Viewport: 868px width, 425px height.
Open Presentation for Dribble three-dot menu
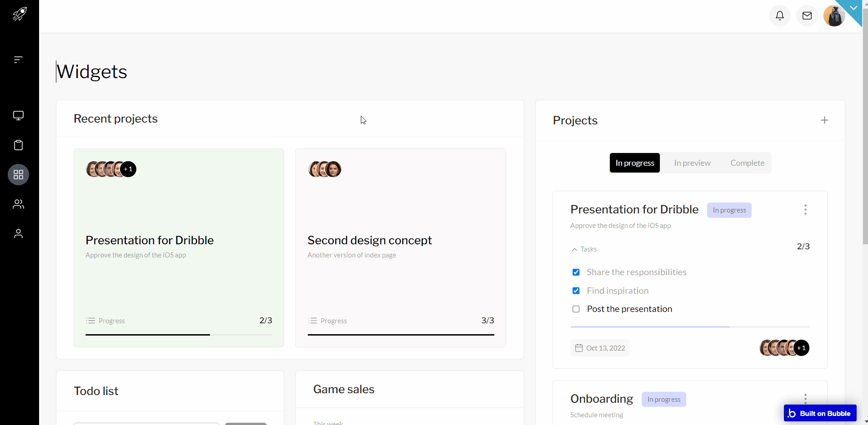(x=805, y=210)
